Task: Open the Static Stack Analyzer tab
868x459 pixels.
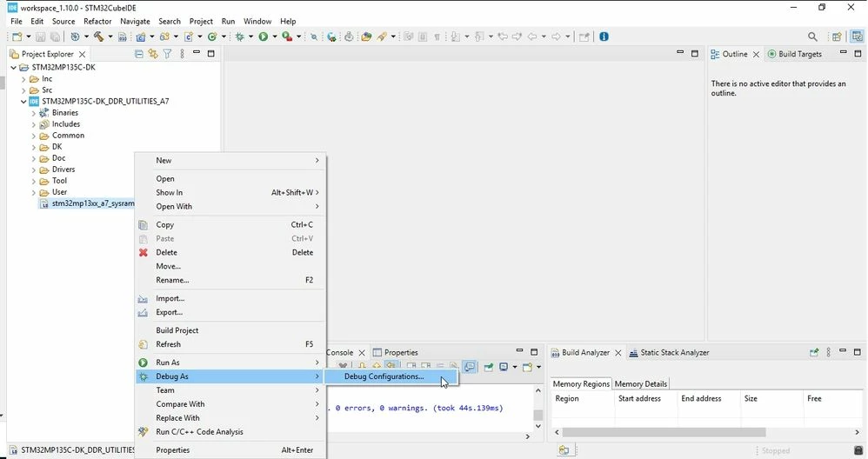Action: point(670,352)
